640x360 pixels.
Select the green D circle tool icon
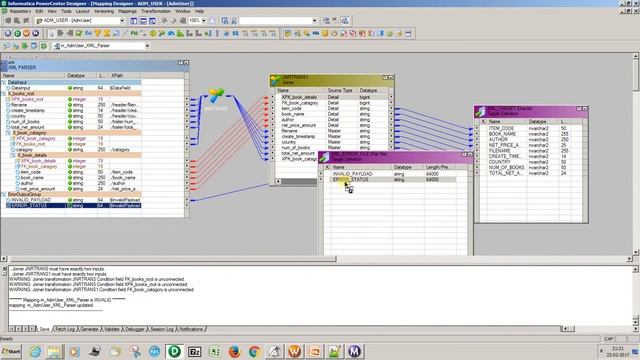pos(17,33)
